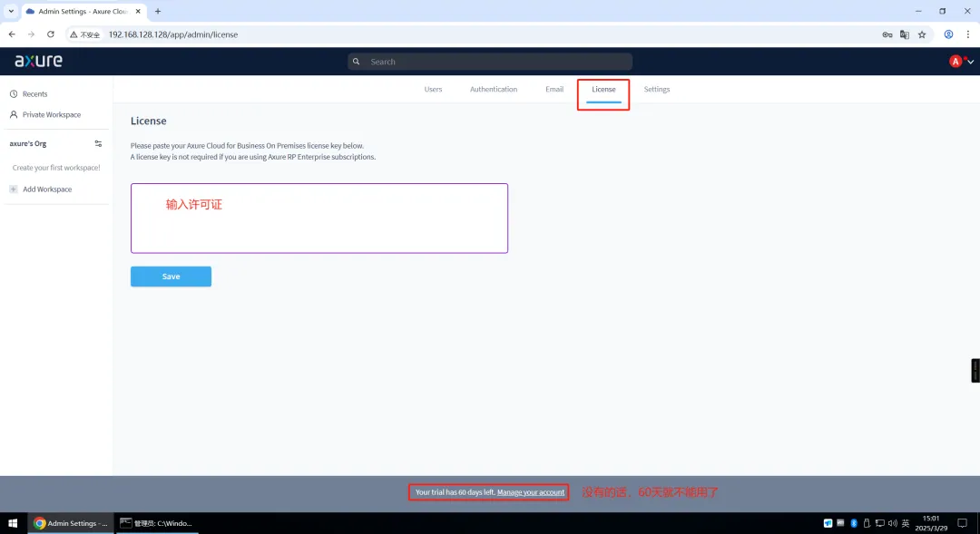Open a new browser tab
The height and width of the screenshot is (534, 980).
tap(158, 11)
